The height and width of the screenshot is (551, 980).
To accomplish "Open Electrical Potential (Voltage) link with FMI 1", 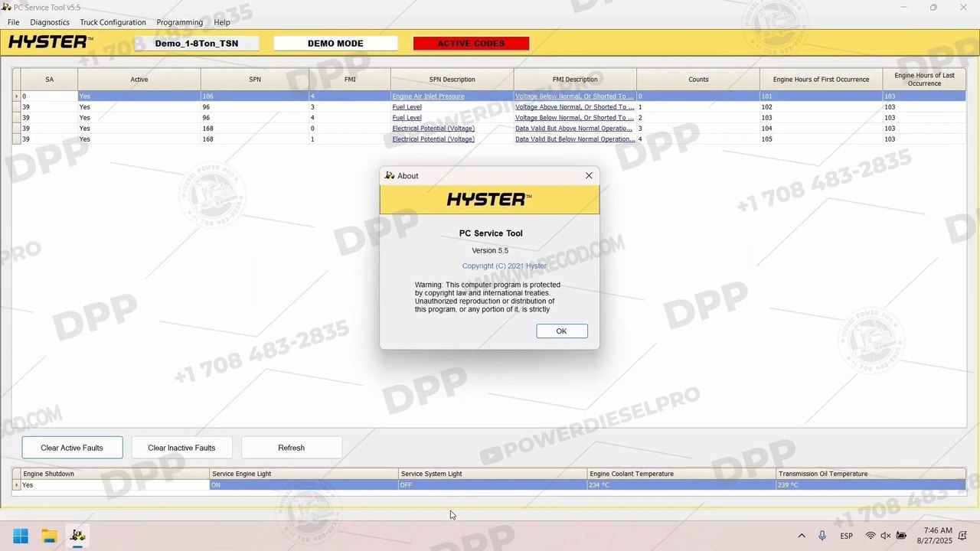I will (x=433, y=139).
